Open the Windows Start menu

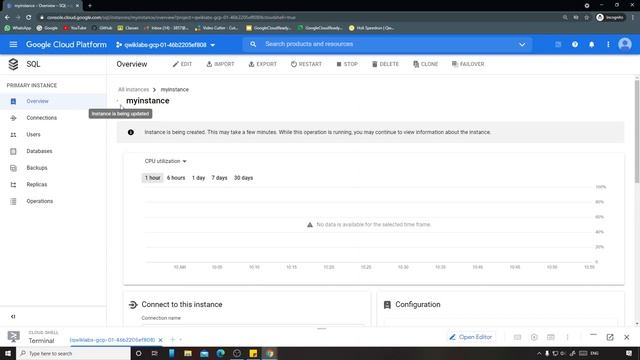coord(8,353)
